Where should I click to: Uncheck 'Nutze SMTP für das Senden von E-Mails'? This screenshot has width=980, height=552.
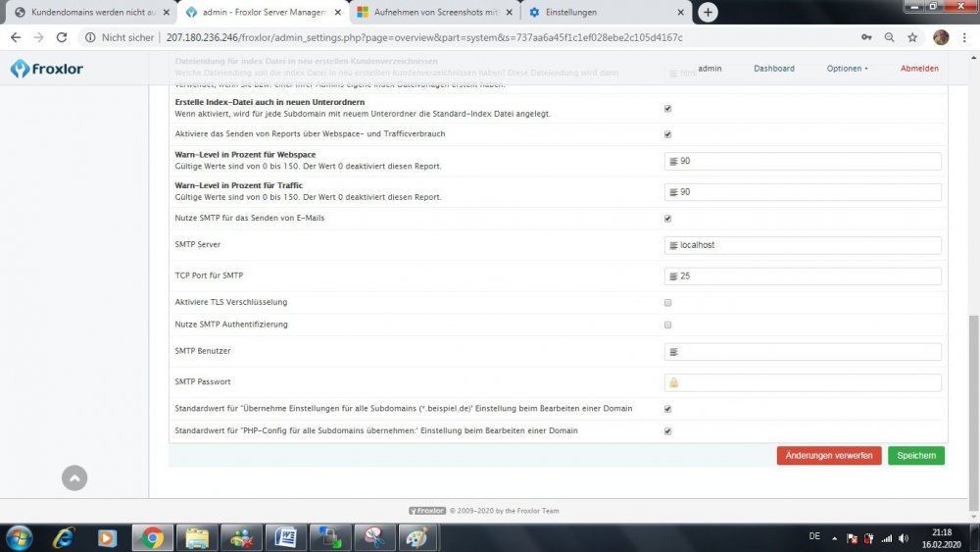(x=667, y=219)
